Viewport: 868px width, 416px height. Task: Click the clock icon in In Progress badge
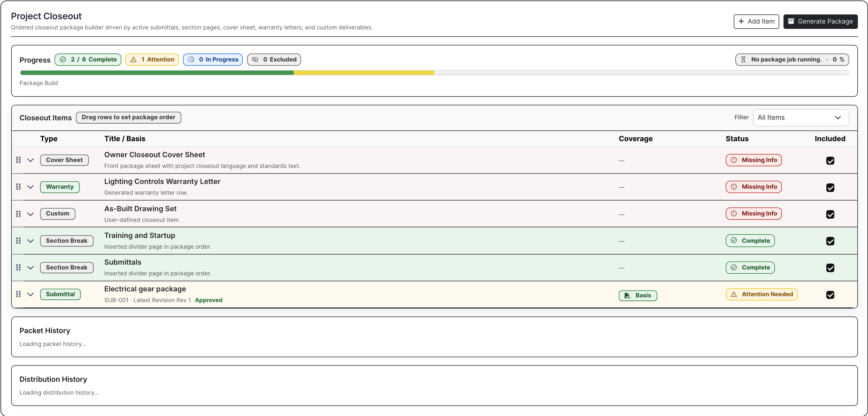191,60
